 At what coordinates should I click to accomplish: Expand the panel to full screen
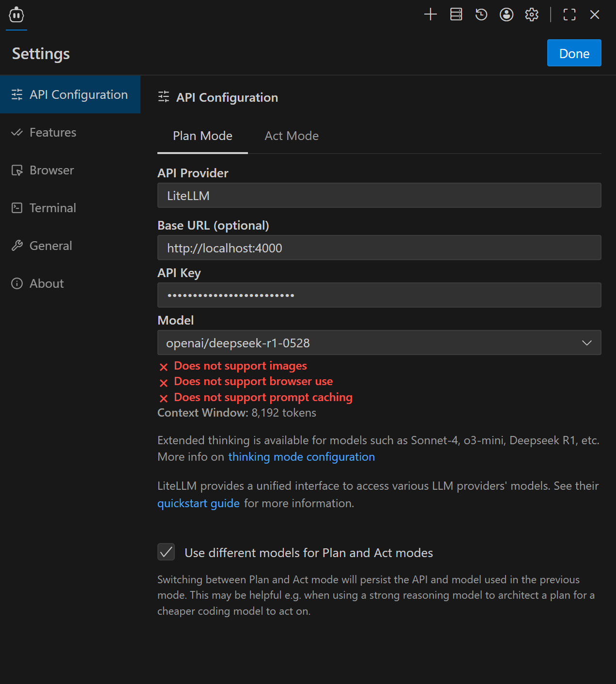(569, 15)
